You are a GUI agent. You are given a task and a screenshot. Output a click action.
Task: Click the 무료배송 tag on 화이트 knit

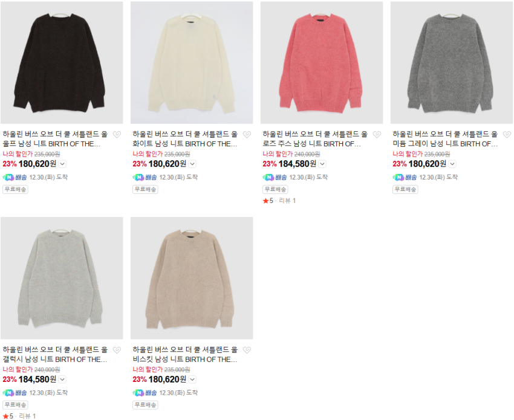[x=145, y=189]
